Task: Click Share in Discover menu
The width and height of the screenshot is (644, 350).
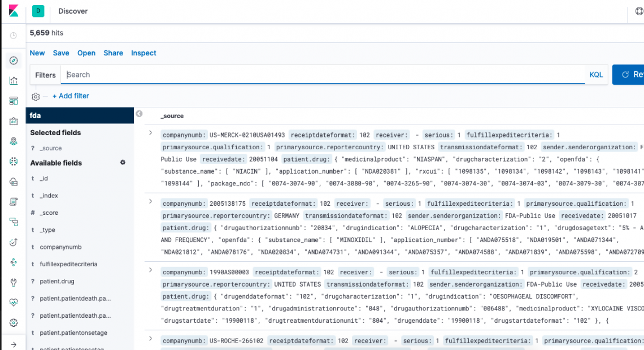Action: (x=114, y=53)
